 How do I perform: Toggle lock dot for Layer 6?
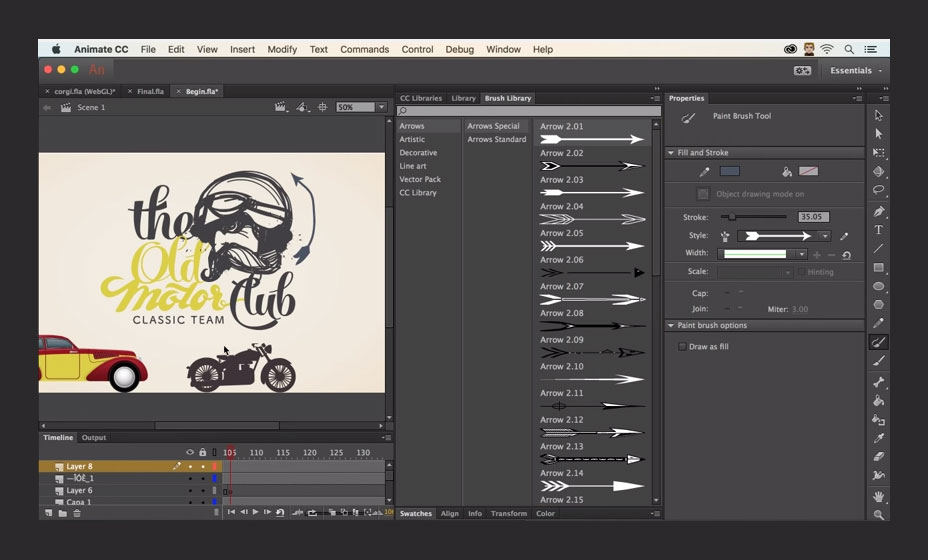click(x=202, y=490)
